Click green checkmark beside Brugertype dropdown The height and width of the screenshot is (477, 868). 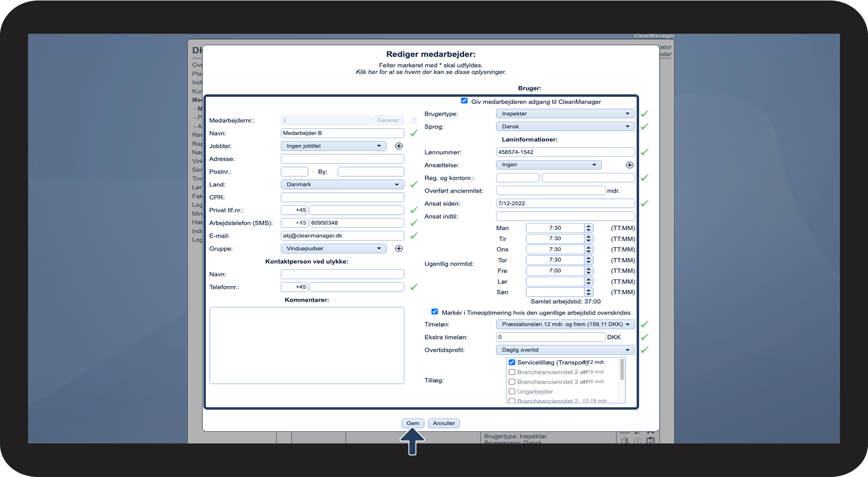click(644, 113)
